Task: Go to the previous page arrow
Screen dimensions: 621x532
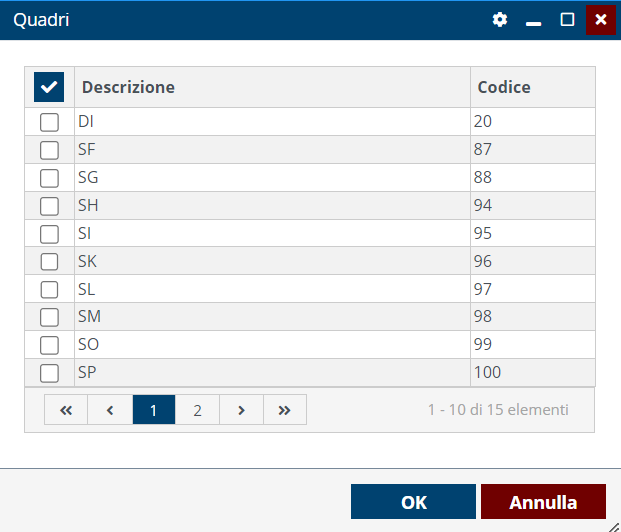Action: [110, 410]
